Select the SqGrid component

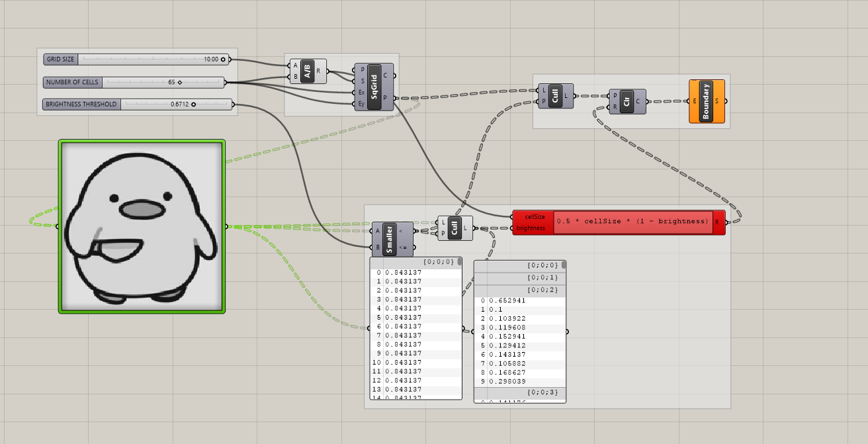point(374,87)
